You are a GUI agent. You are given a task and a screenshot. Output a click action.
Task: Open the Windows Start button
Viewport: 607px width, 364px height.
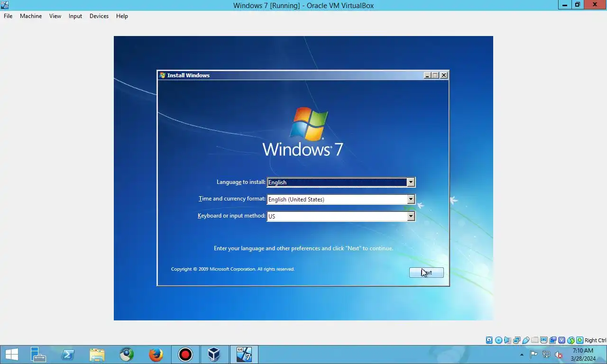[11, 355]
